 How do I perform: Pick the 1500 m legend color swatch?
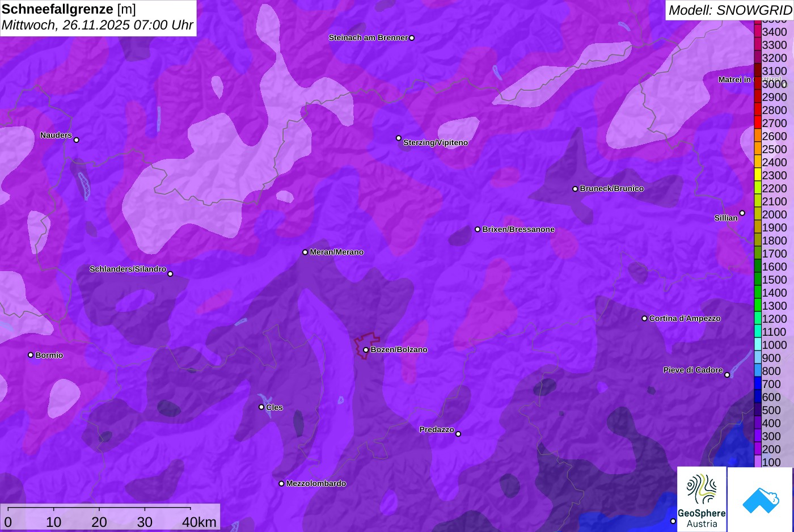758,280
